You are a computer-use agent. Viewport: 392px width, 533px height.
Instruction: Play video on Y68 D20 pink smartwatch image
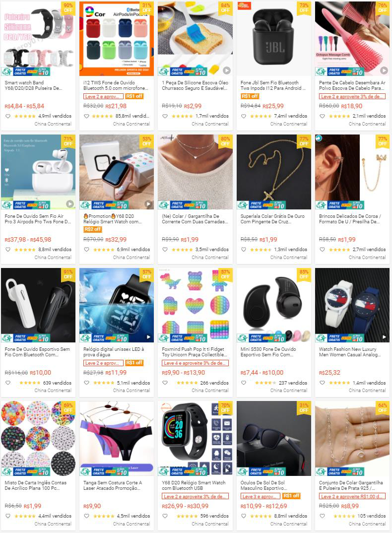pos(148,204)
